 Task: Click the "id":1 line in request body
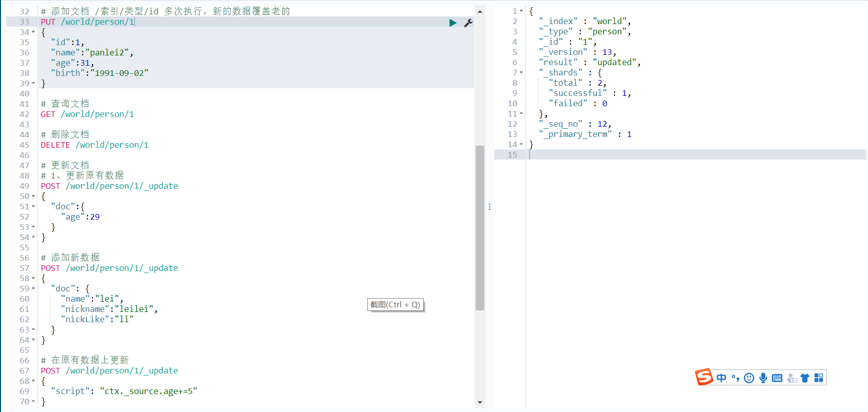[68, 42]
